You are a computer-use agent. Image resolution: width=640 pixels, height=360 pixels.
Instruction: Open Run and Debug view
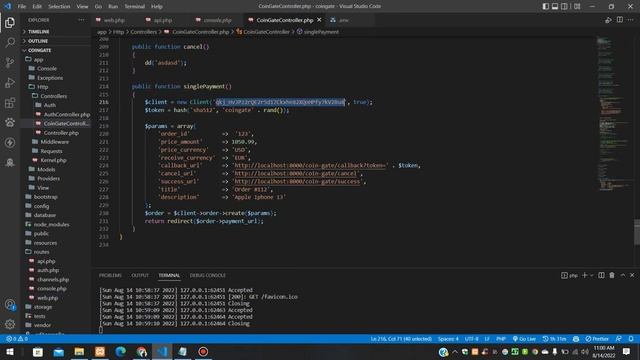[10, 82]
